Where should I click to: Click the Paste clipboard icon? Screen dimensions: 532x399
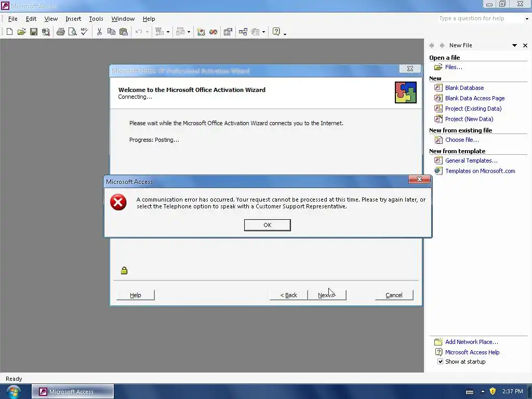124,32
